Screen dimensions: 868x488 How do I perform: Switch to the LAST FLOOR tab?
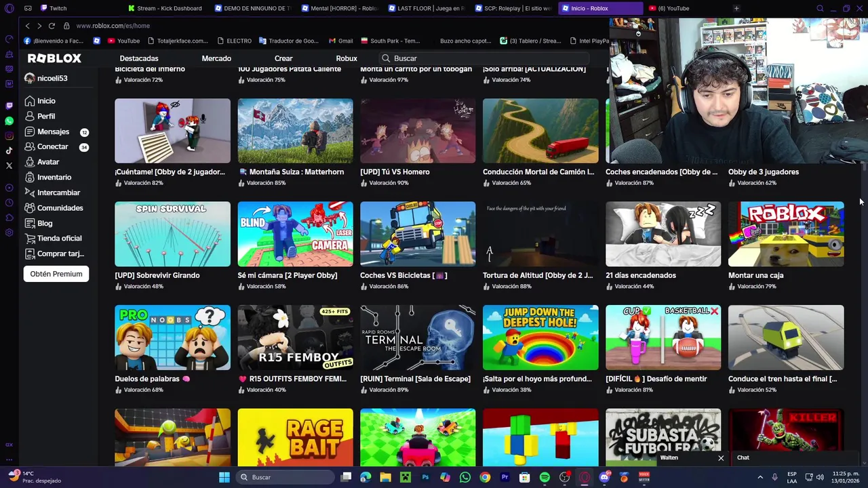(427, 8)
